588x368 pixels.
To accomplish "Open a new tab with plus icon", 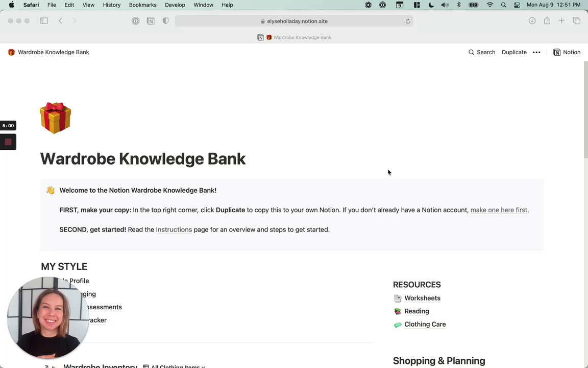I will tap(561, 21).
